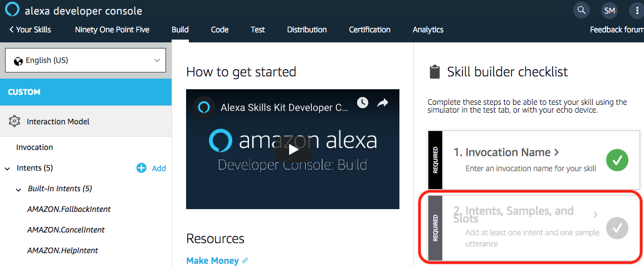The width and height of the screenshot is (644, 266).
Task: Click the video Watch later clock icon
Action: point(362,103)
